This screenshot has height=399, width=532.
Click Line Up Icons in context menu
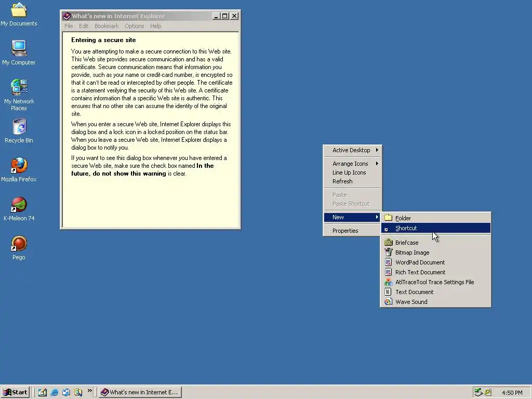point(352,172)
